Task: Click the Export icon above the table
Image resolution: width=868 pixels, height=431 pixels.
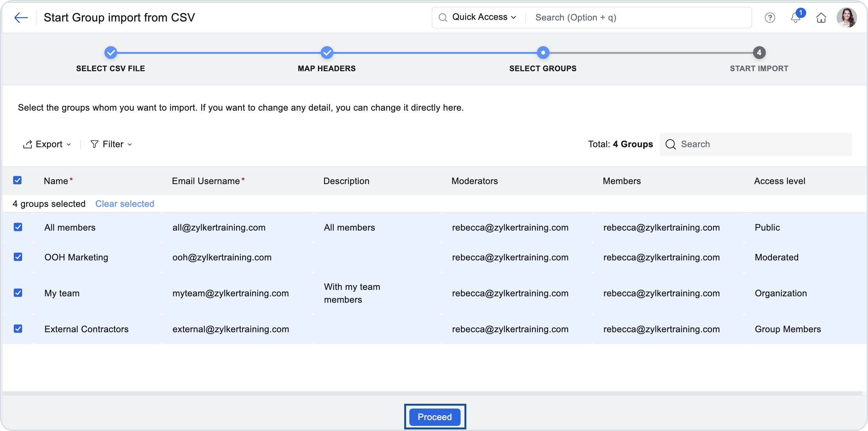Action: (x=27, y=144)
